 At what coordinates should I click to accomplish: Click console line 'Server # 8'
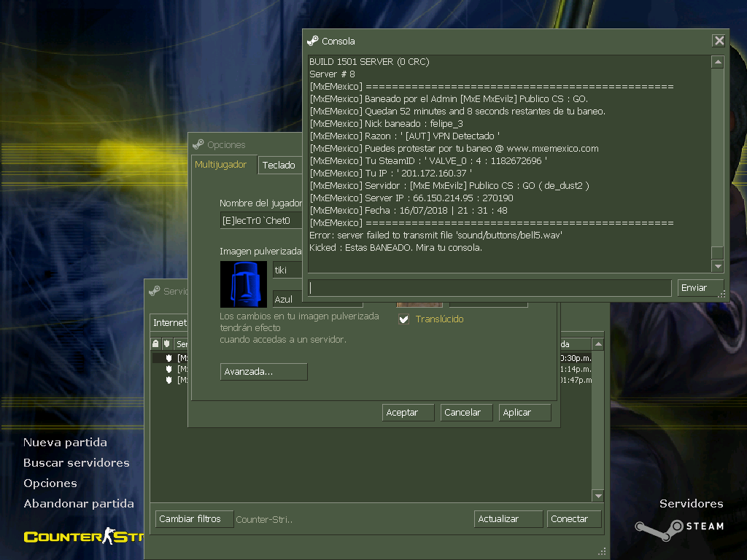coord(332,74)
